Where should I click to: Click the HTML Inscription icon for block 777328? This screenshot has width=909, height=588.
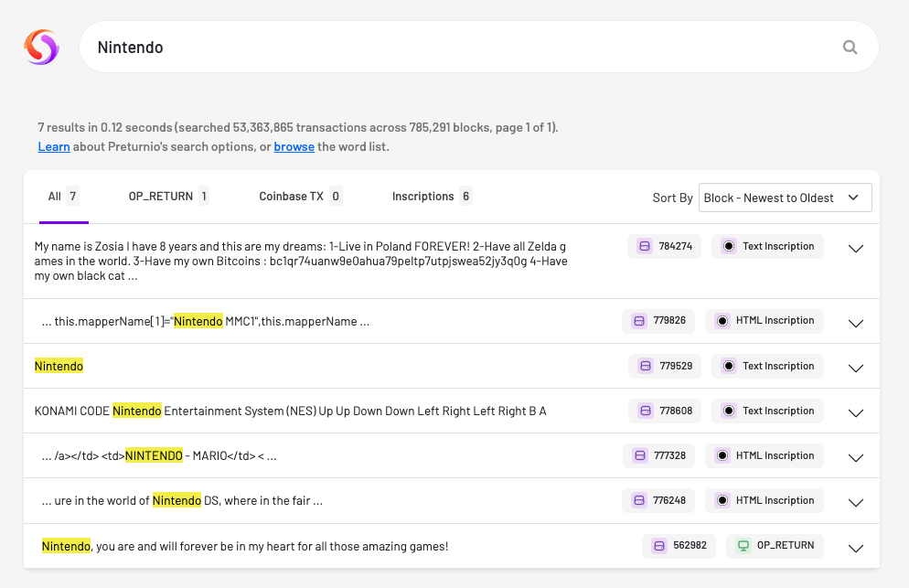pyautogui.click(x=722, y=455)
